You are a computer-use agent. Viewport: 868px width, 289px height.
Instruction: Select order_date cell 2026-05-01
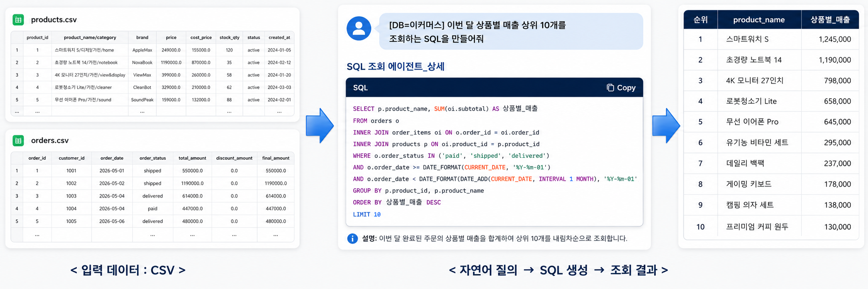pyautogui.click(x=112, y=171)
